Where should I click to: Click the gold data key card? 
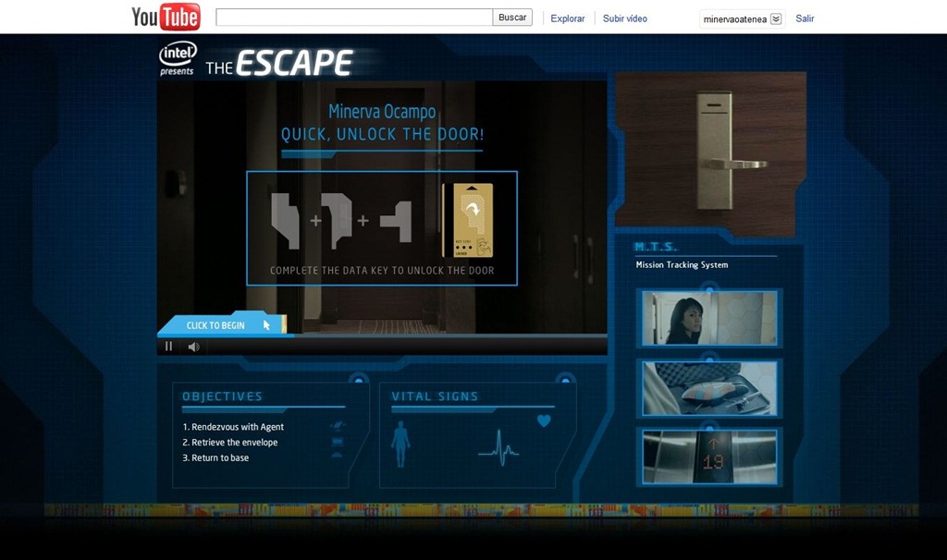coord(473,220)
